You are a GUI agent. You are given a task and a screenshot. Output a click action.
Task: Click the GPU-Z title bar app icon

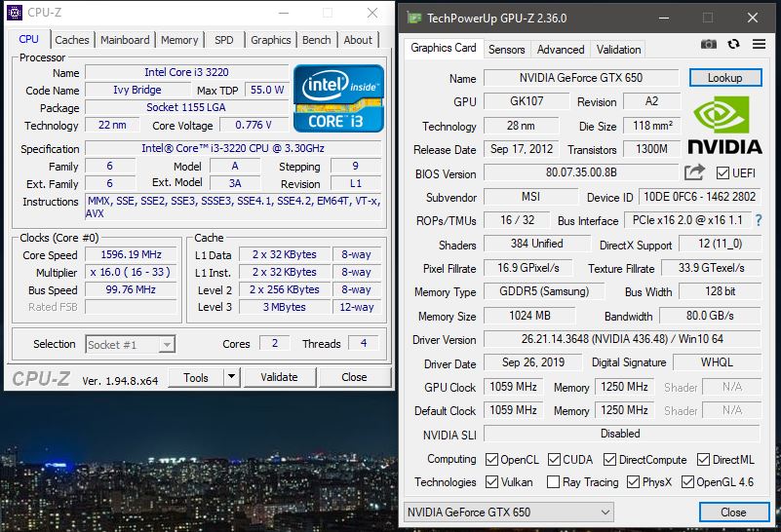pos(414,19)
